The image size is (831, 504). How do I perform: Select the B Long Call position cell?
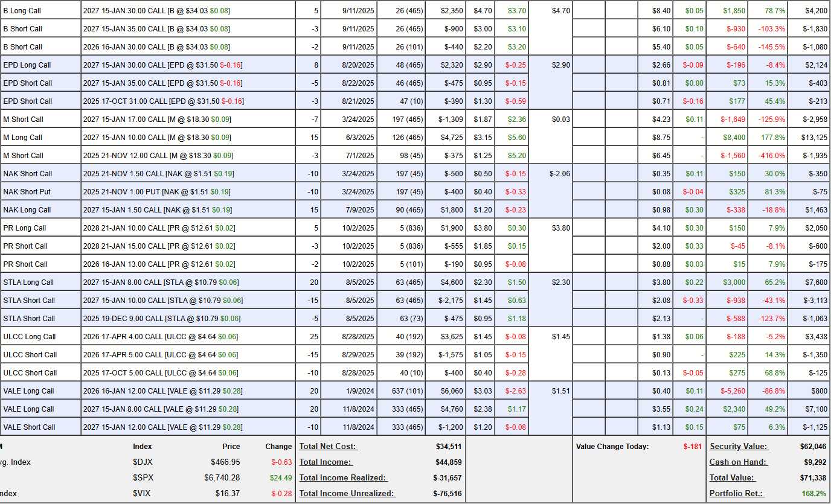pos(23,11)
